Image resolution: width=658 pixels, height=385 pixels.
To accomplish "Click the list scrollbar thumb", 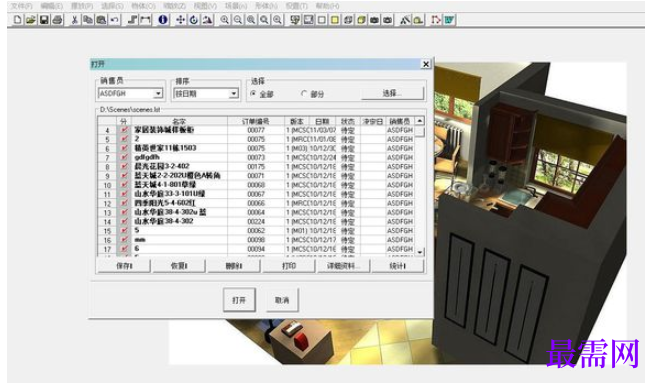I will click(x=420, y=131).
